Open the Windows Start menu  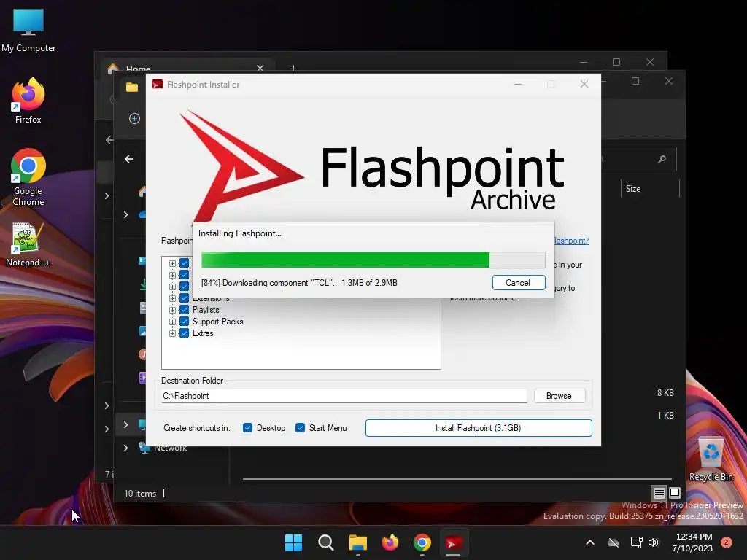tap(293, 542)
